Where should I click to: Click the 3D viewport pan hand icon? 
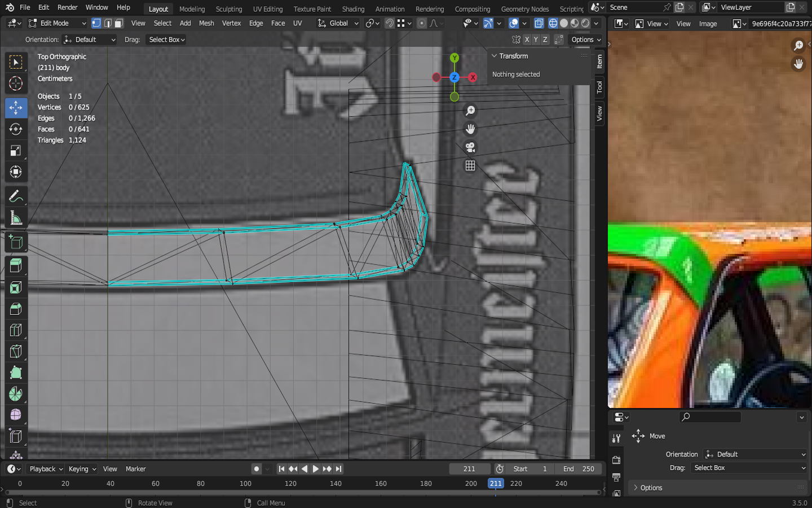[x=470, y=129]
